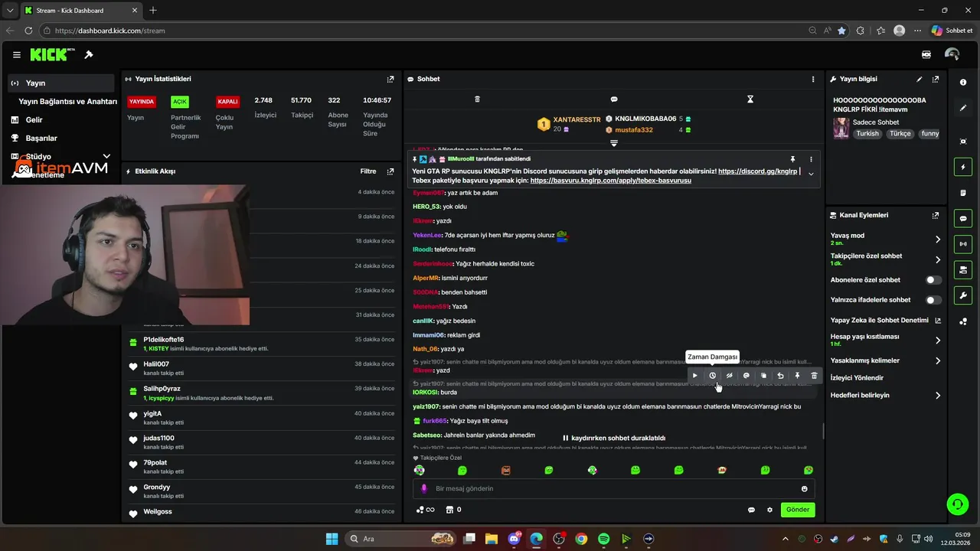Pop out the Yayın bilgisi panel
Viewport: 980px width, 551px height.
click(936, 79)
